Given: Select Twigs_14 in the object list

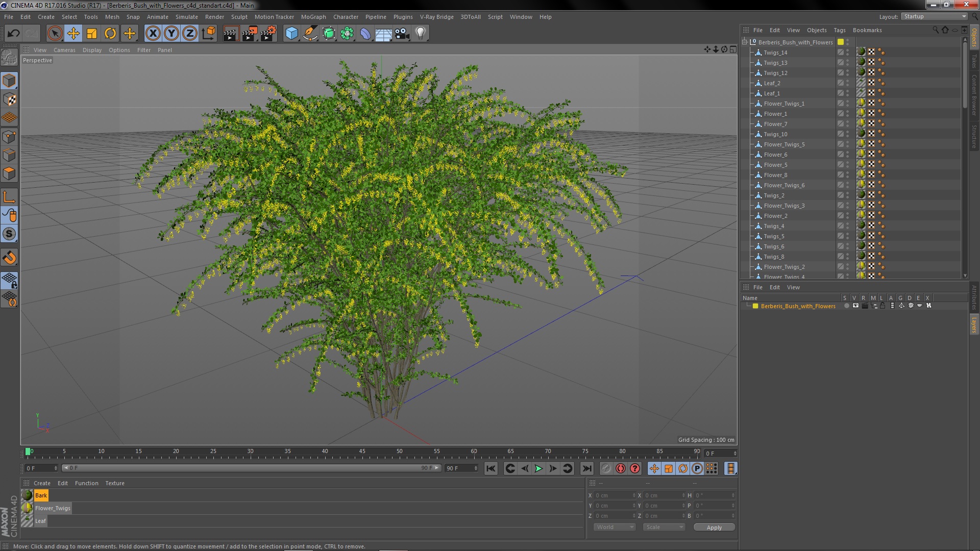Looking at the screenshot, I should [775, 53].
